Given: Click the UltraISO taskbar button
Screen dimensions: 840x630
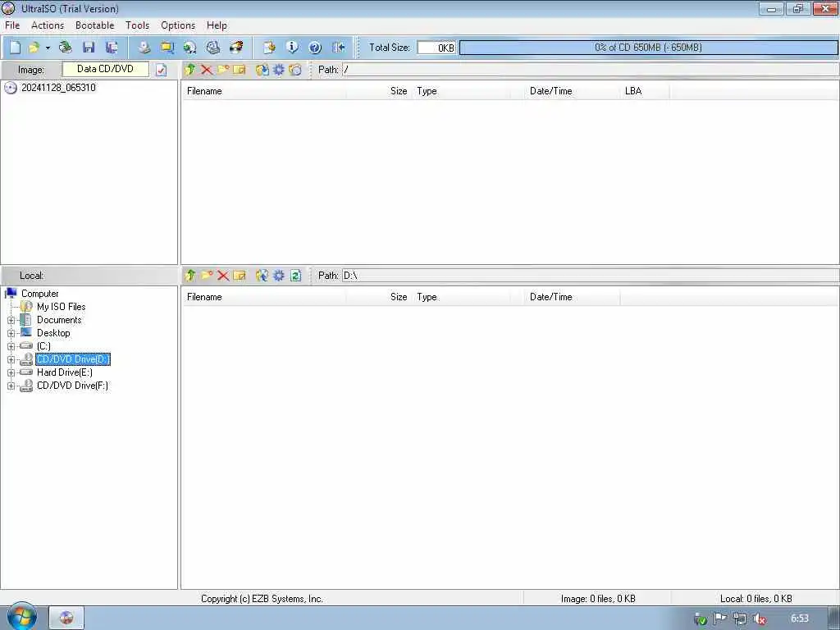Looking at the screenshot, I should (x=66, y=618).
